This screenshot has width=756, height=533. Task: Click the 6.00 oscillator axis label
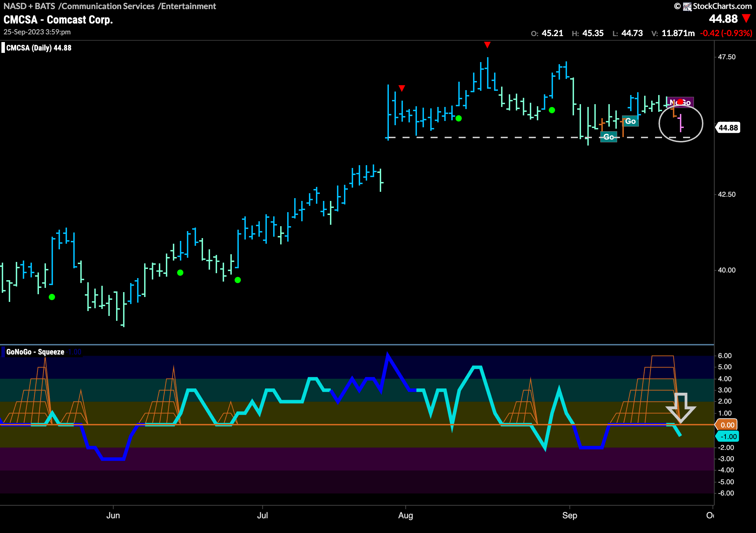(x=725, y=356)
